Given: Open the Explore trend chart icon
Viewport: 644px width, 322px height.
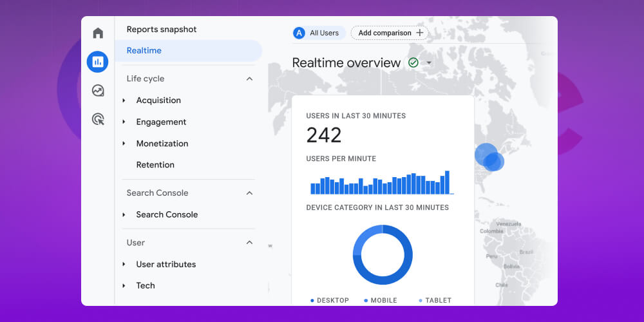Looking at the screenshot, I should click(98, 90).
